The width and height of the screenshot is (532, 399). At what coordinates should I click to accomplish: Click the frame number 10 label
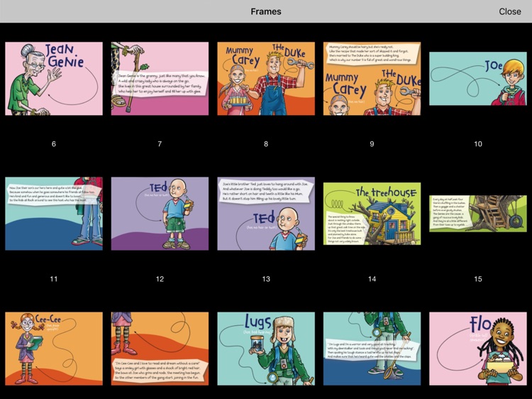478,144
